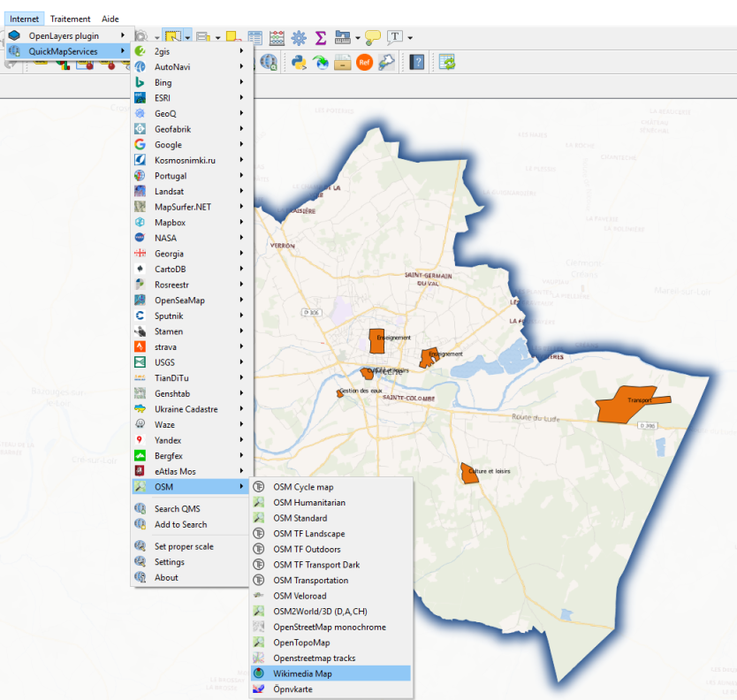Click the statistical summary sigma icon

[x=321, y=37]
